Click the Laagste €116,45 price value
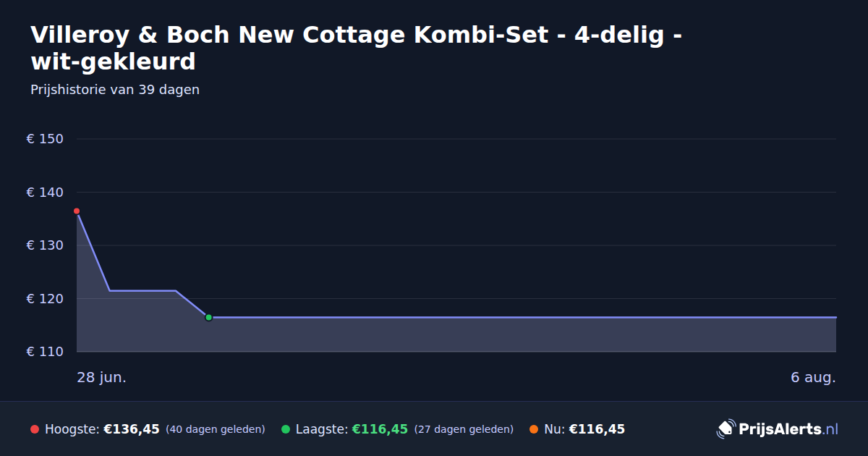The height and width of the screenshot is (456, 868). point(380,429)
